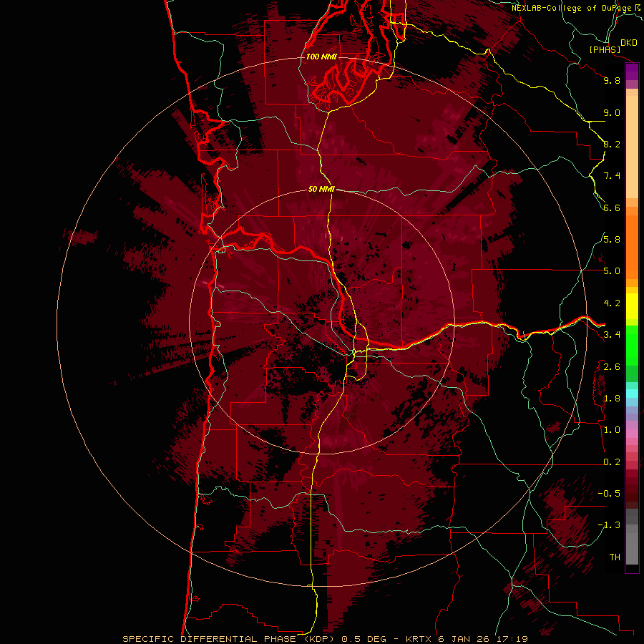This screenshot has width=644, height=644.
Task: Click the 9.0 legend value
Action: tap(612, 112)
